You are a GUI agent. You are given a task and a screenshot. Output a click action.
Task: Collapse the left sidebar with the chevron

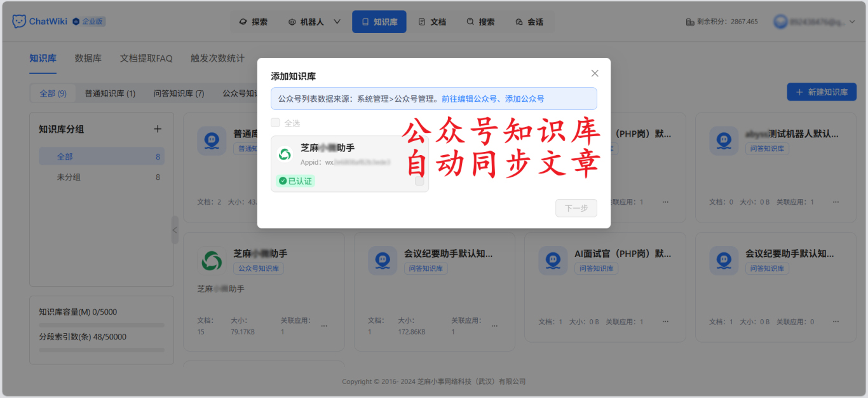click(175, 231)
